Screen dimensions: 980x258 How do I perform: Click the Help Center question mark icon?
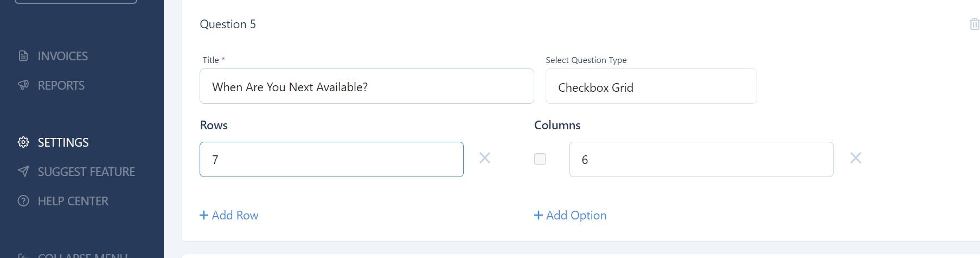click(23, 201)
